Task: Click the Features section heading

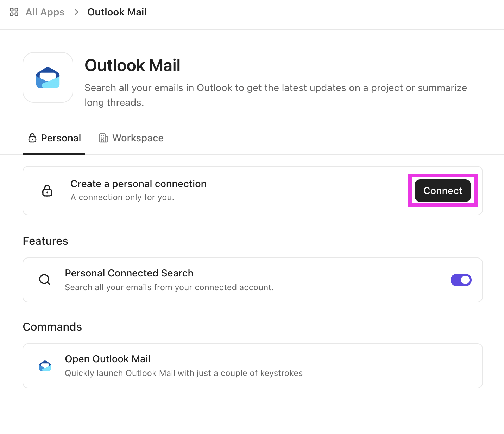Action: pyautogui.click(x=45, y=241)
